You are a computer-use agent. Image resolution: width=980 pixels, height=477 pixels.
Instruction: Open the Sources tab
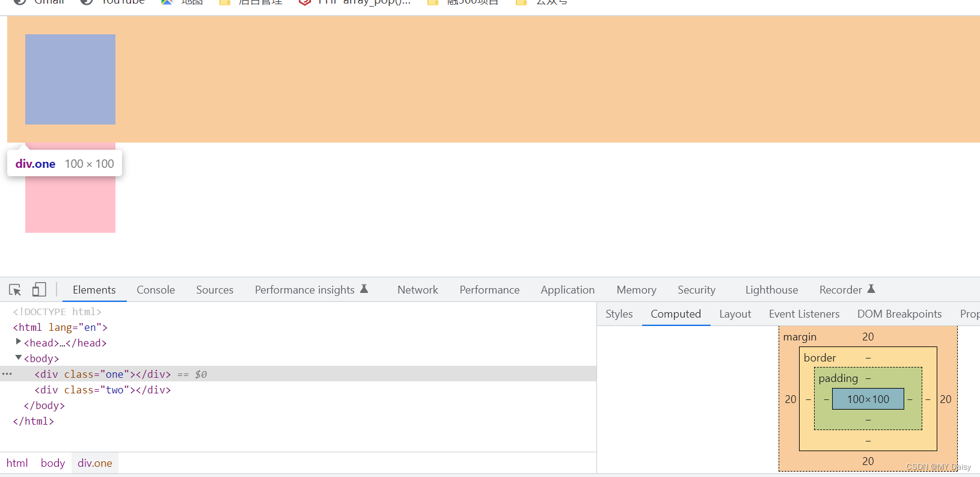pyautogui.click(x=215, y=290)
